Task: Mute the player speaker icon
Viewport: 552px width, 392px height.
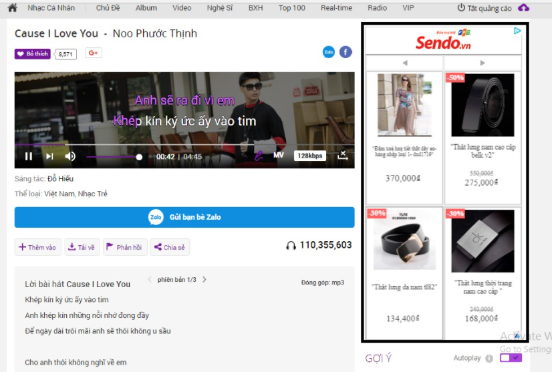Action: point(70,156)
